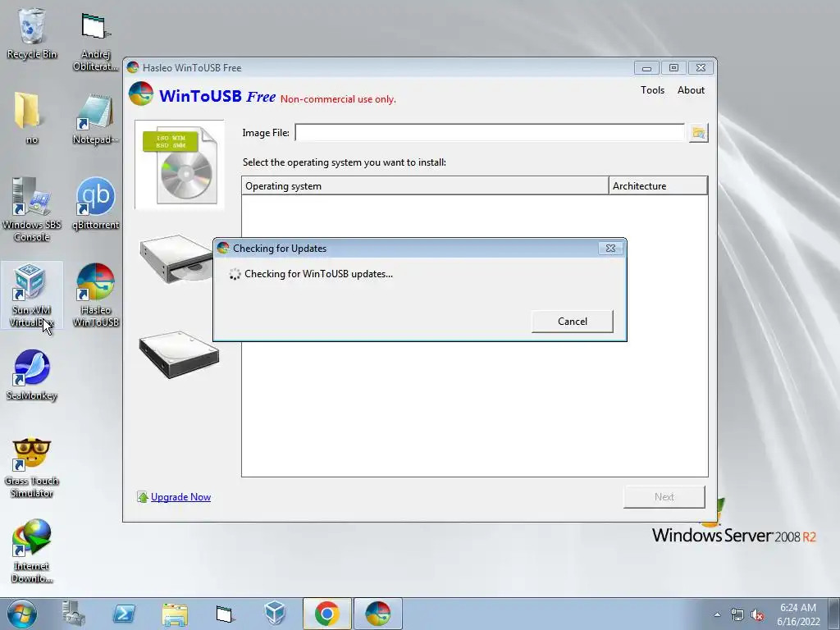The height and width of the screenshot is (630, 840).
Task: Click the Show Desktop strip after the clock
Action: pos(834,614)
